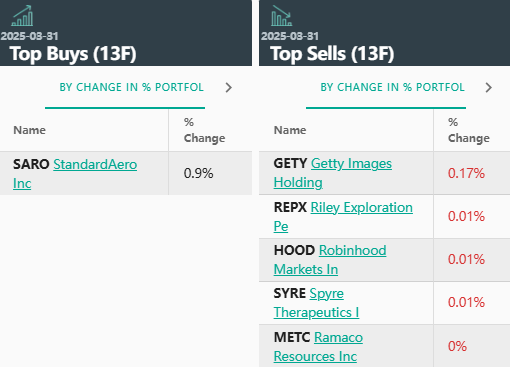Viewport: 510px width, 367px height.
Task: Click the 0.17% change value for GETY
Action: point(466,173)
